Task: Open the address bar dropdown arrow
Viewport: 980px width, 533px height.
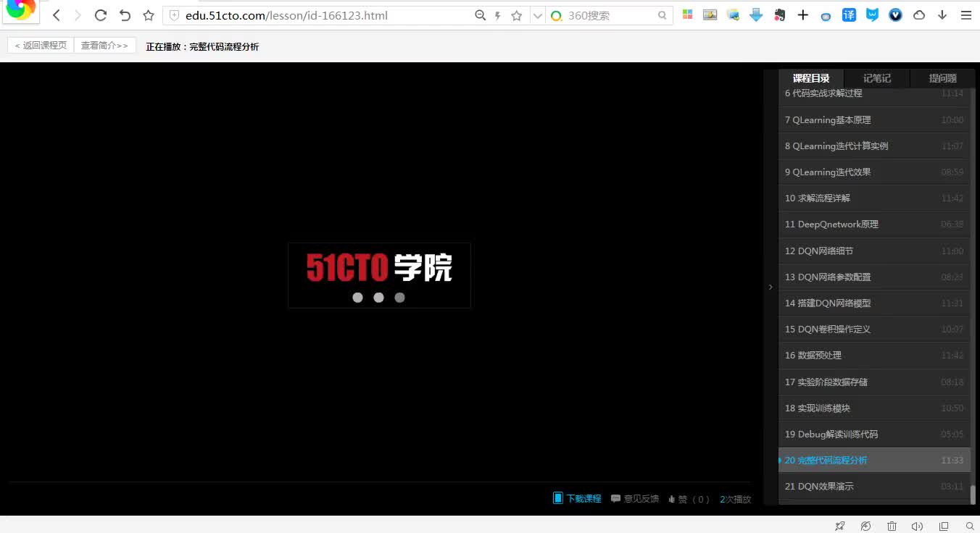Action: (537, 15)
